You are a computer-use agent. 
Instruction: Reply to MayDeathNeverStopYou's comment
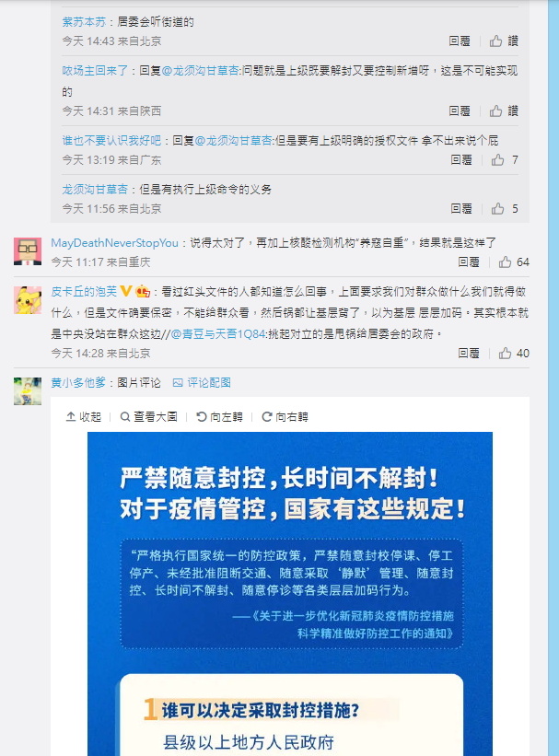tap(469, 262)
